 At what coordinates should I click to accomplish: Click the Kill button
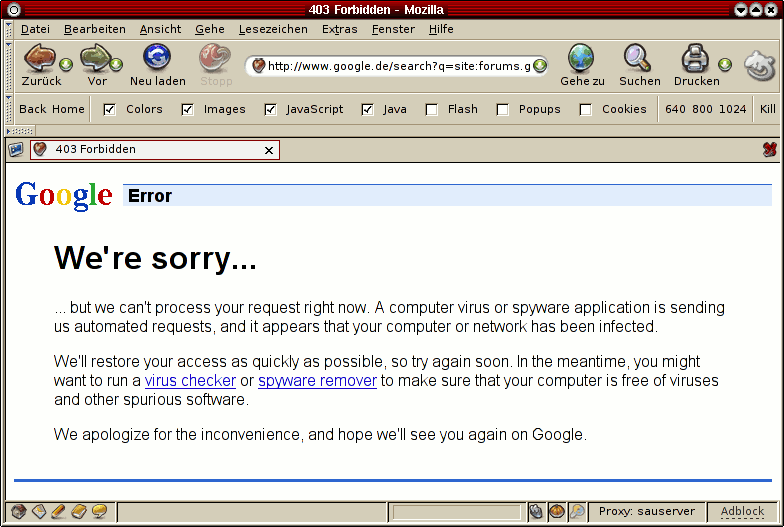768,109
